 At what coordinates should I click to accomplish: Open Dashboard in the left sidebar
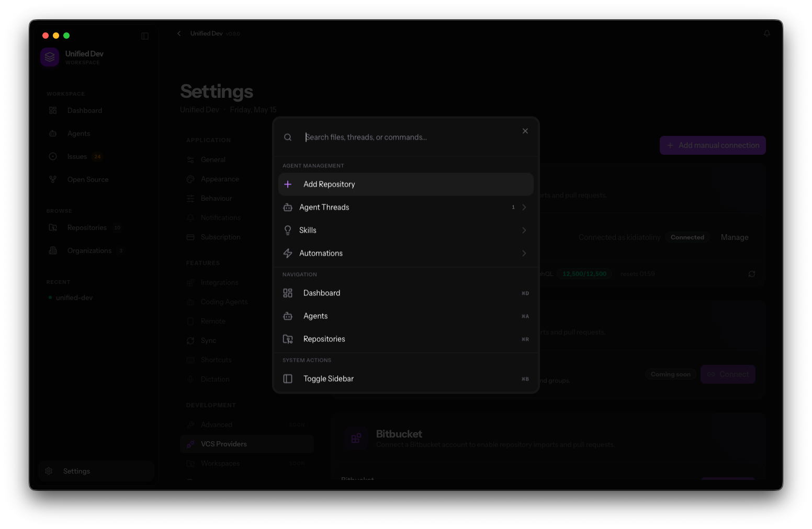pyautogui.click(x=96, y=111)
